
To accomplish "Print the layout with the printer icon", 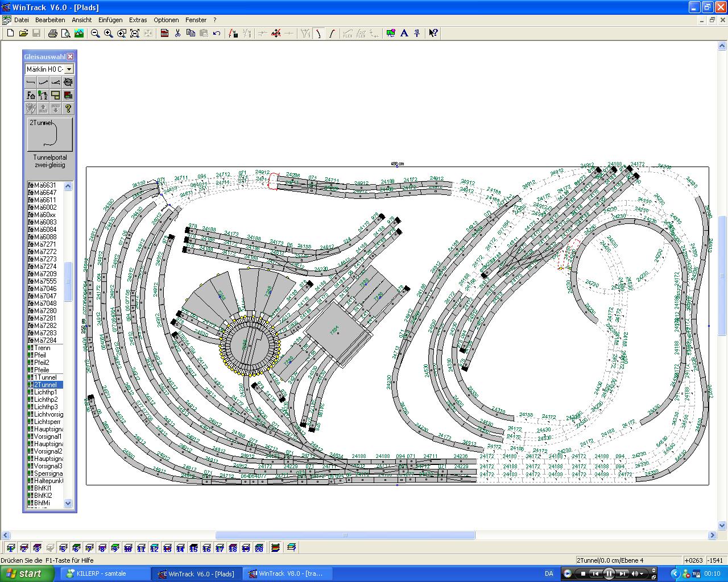I will (x=53, y=34).
